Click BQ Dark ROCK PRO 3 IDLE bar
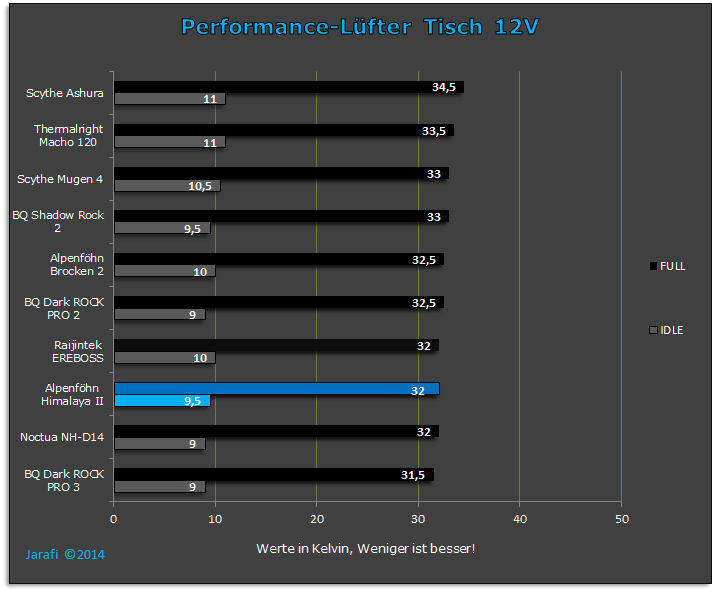 point(160,487)
